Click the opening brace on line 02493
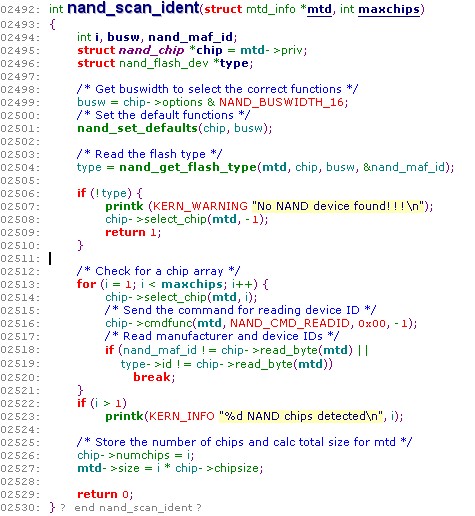 pos(52,25)
